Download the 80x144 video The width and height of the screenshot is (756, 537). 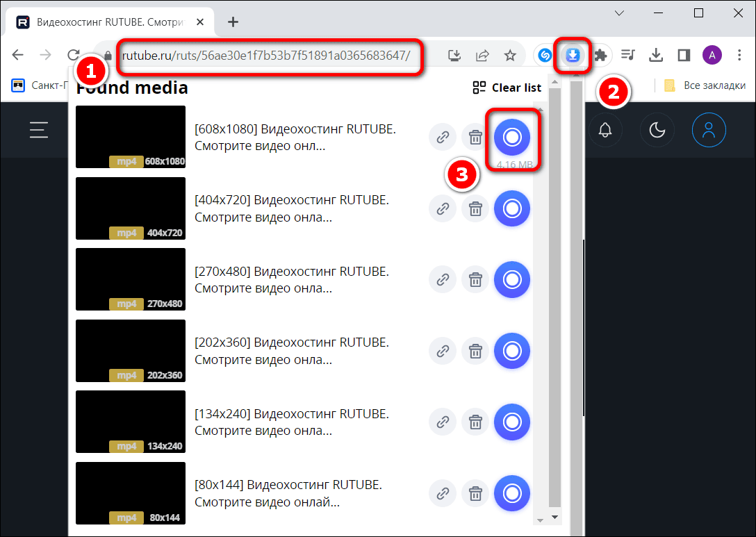tap(512, 494)
